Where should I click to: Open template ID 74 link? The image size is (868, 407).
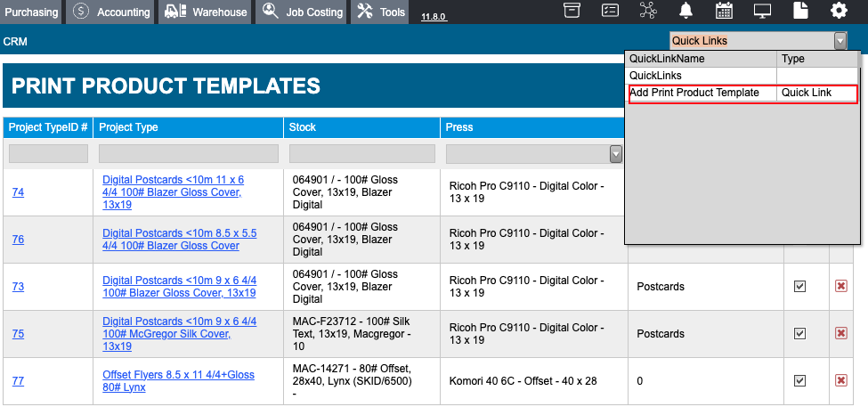[x=18, y=192]
